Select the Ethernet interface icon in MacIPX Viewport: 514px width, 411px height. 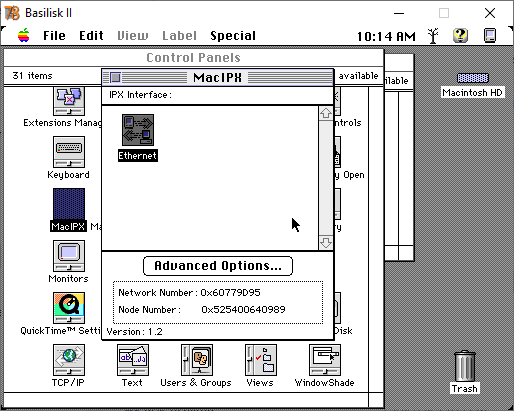(138, 130)
